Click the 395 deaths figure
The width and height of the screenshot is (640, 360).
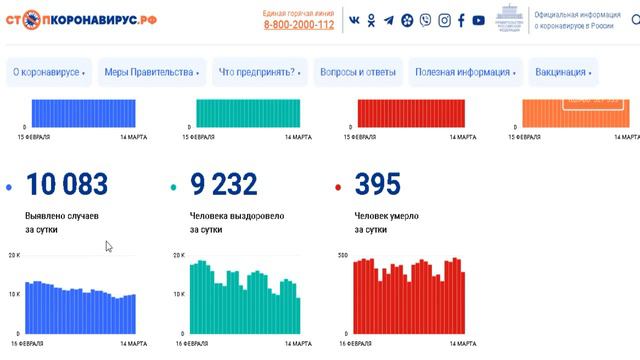[x=378, y=184]
